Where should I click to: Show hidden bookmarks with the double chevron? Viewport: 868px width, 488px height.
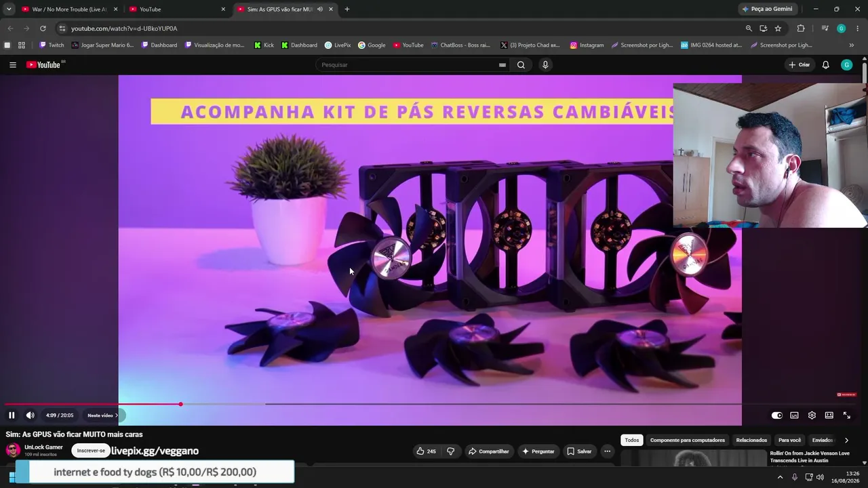pyautogui.click(x=852, y=45)
